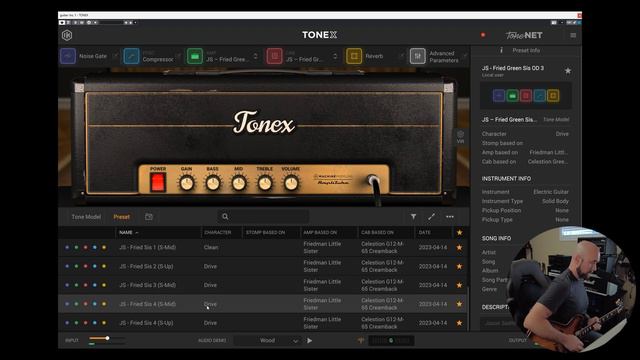640x360 pixels.
Task: Expand the browser with the arrows icon
Action: coord(431,217)
